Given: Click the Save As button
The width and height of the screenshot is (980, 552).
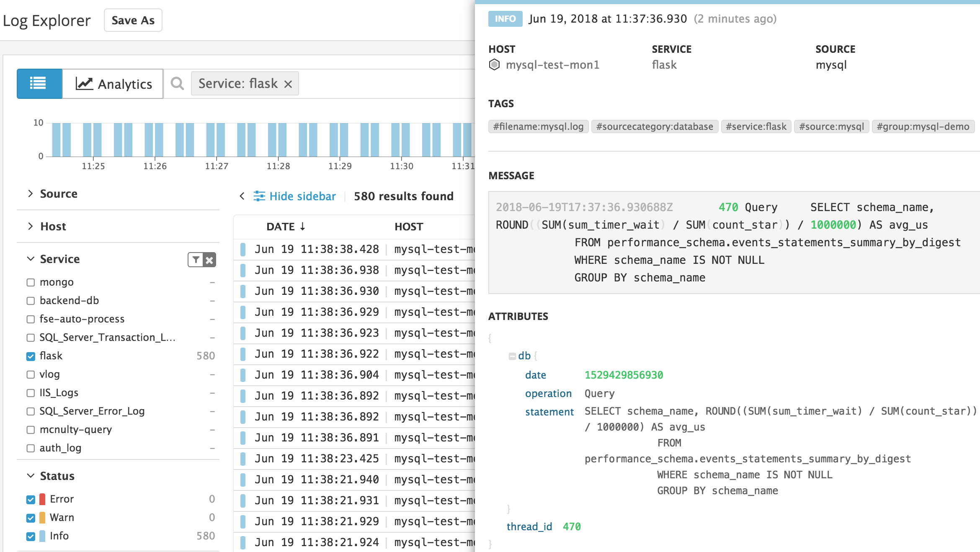Looking at the screenshot, I should (133, 20).
